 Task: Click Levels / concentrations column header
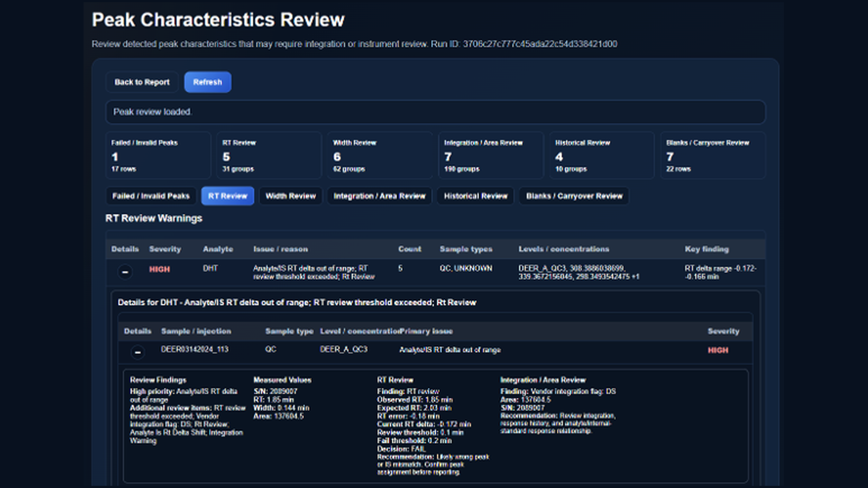point(564,249)
